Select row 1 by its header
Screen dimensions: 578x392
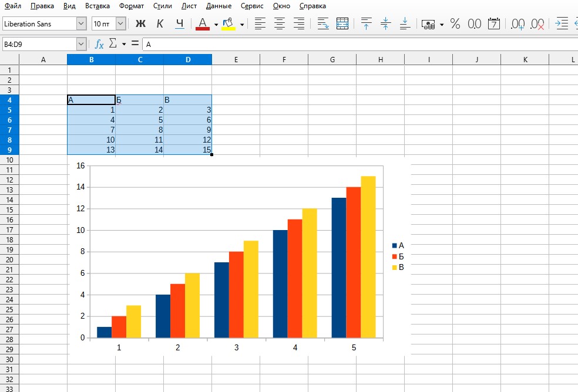pos(9,70)
